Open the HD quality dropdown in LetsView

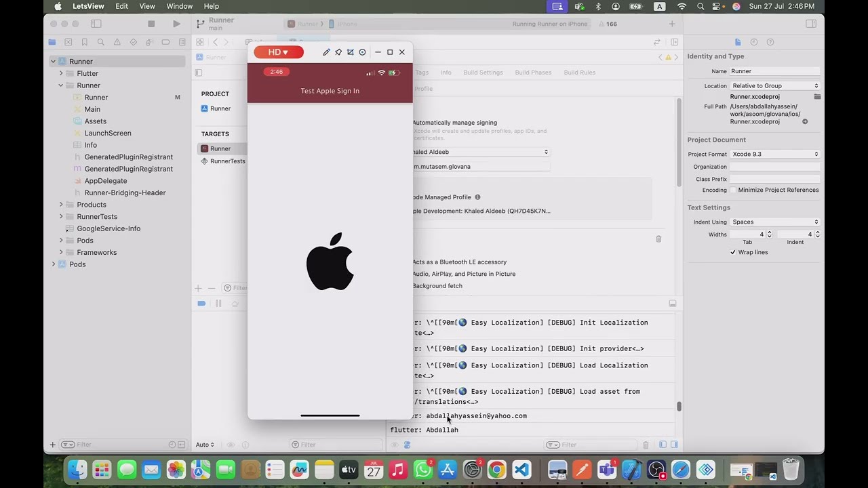(x=279, y=52)
